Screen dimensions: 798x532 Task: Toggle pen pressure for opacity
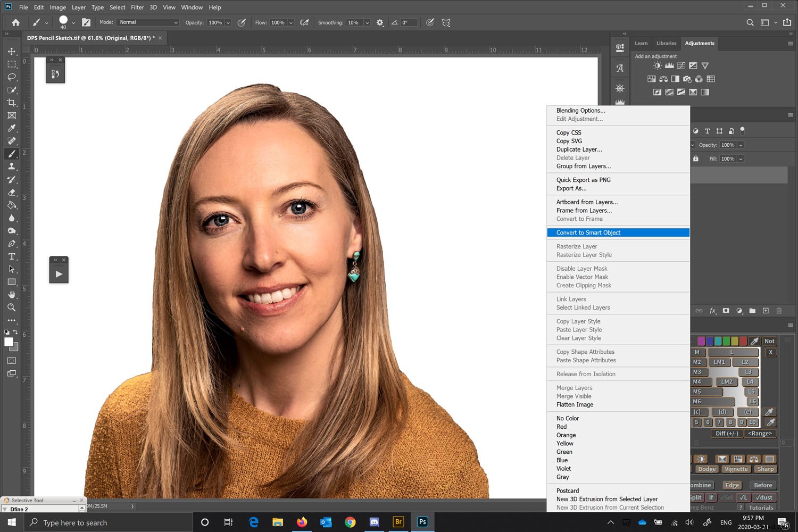(x=241, y=22)
